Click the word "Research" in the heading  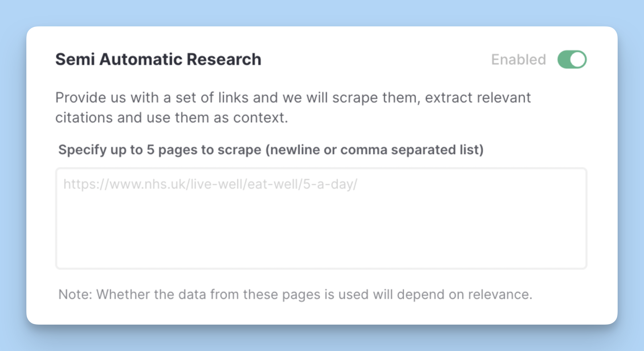[x=224, y=60]
